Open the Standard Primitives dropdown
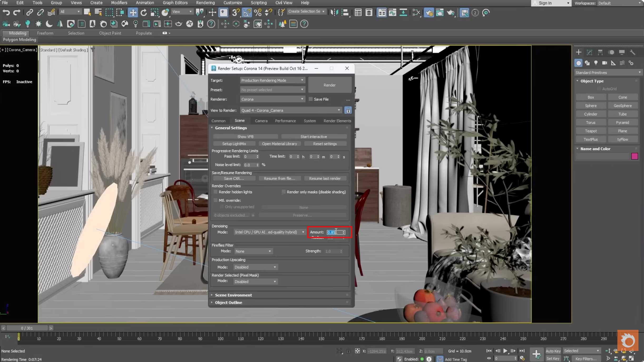This screenshot has height=362, width=644. pos(608,72)
